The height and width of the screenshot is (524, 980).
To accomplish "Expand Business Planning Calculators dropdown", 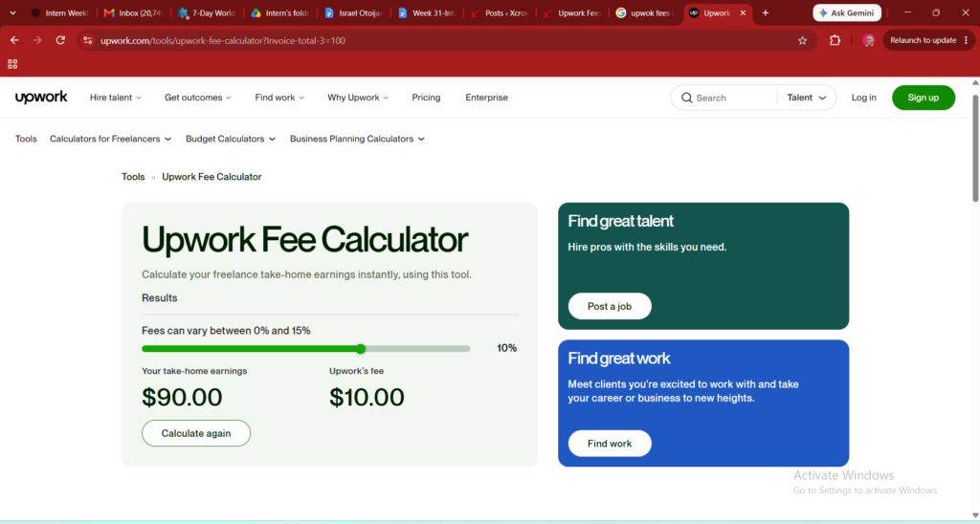I will (358, 139).
